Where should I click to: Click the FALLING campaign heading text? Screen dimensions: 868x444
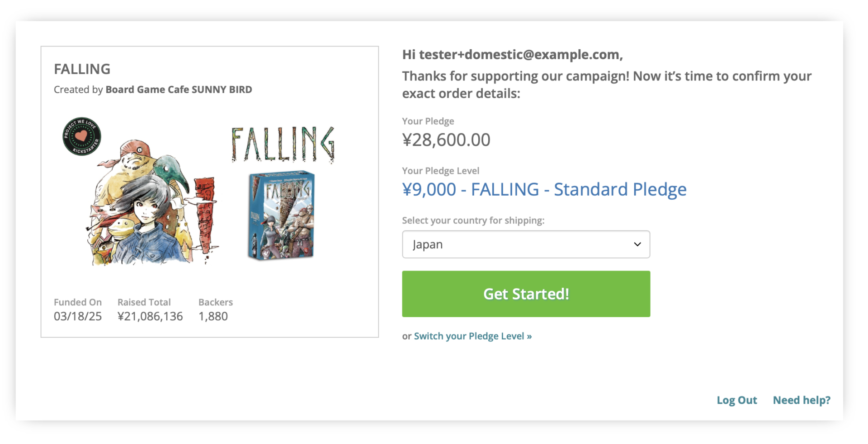[82, 69]
